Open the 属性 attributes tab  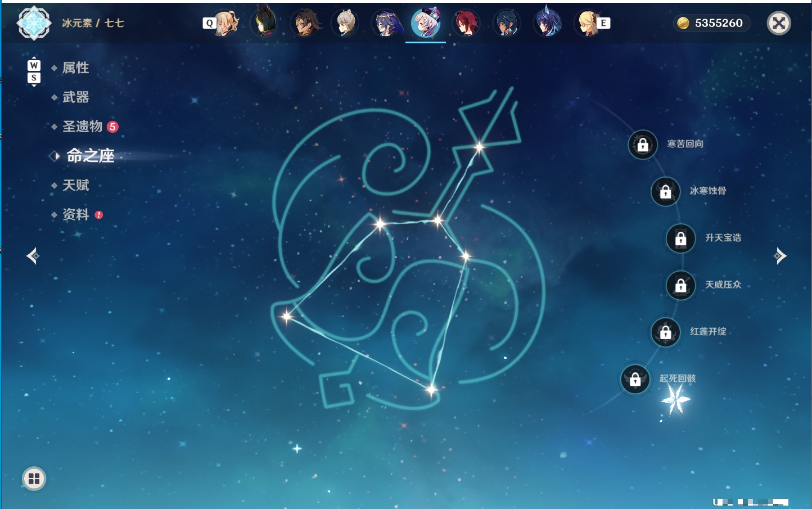(x=75, y=68)
